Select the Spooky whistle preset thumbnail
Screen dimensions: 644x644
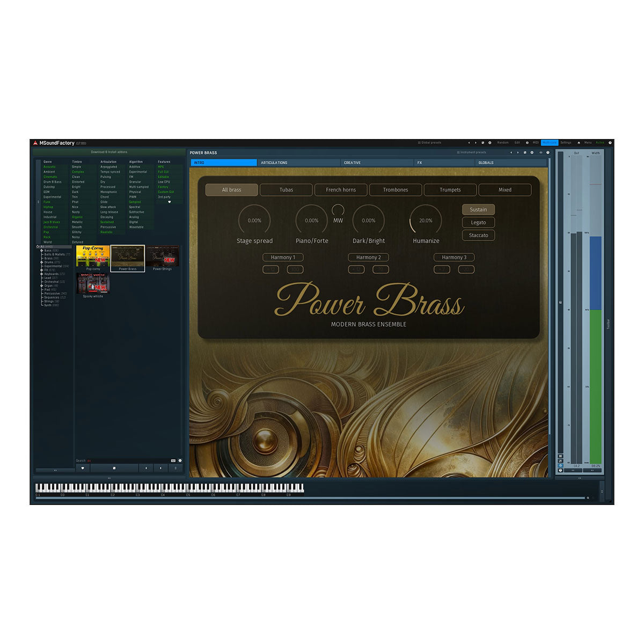(93, 283)
